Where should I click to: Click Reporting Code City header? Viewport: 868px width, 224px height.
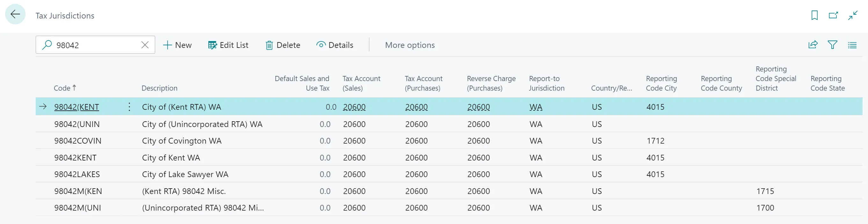[x=661, y=83]
